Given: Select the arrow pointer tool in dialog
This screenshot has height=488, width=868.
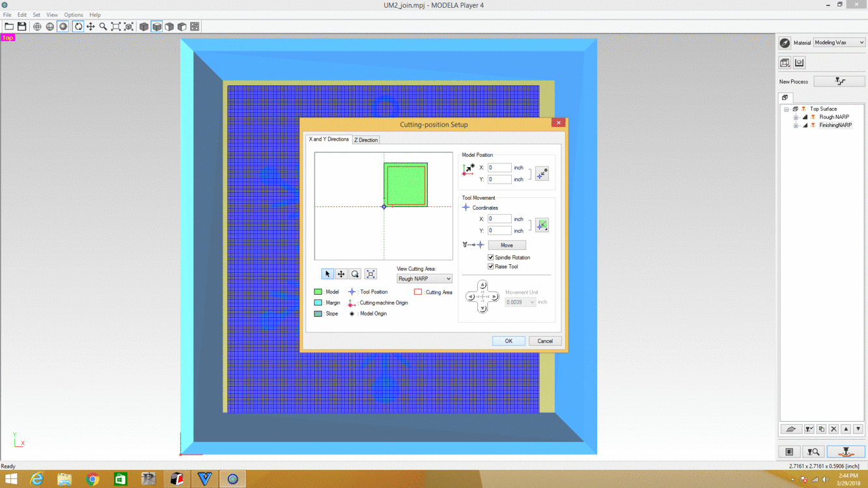Looking at the screenshot, I should pos(328,274).
